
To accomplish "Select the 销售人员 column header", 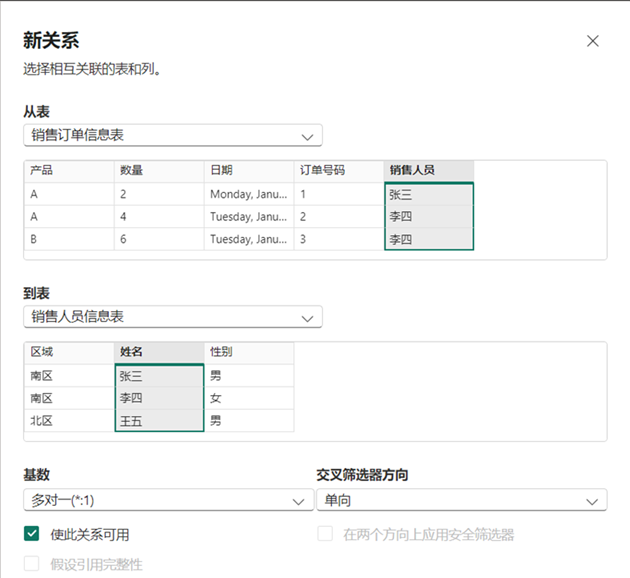I will point(428,171).
